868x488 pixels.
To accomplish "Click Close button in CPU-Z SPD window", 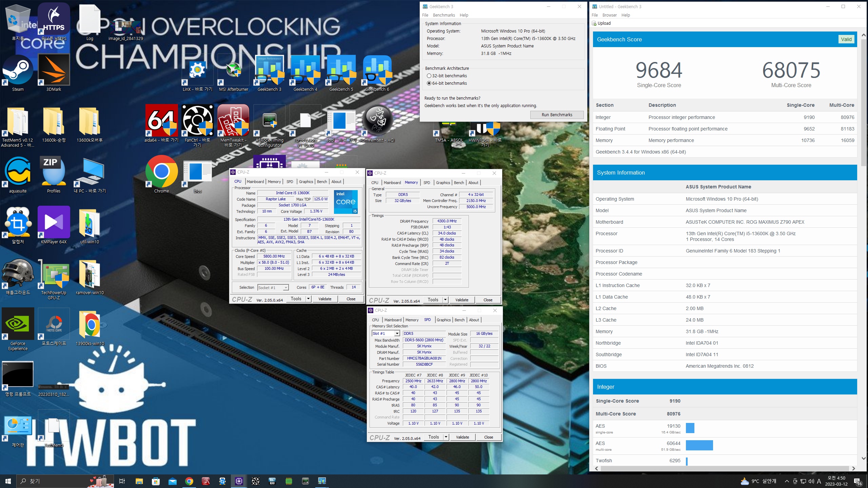I will pyautogui.click(x=489, y=437).
